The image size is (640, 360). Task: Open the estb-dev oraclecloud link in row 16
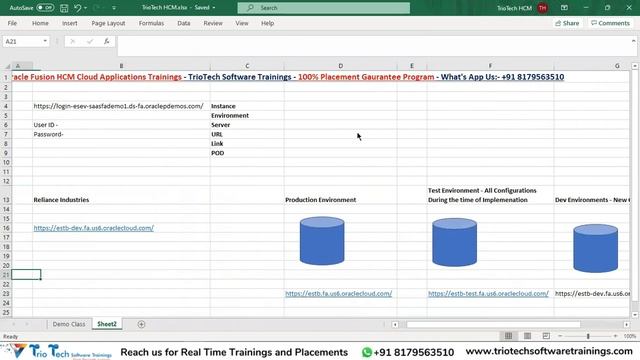pyautogui.click(x=93, y=228)
